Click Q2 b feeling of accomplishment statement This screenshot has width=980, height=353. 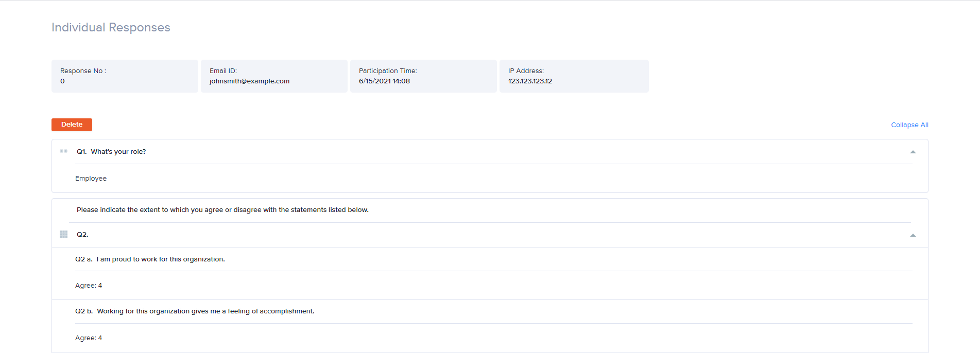click(195, 311)
